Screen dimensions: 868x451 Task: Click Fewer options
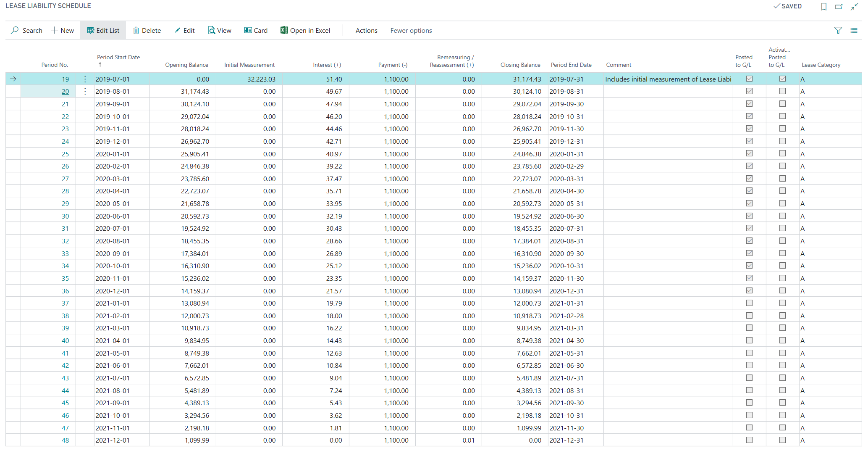(411, 30)
